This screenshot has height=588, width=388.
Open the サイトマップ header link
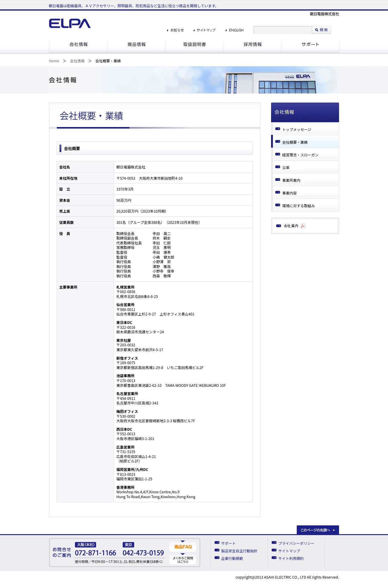coord(205,30)
